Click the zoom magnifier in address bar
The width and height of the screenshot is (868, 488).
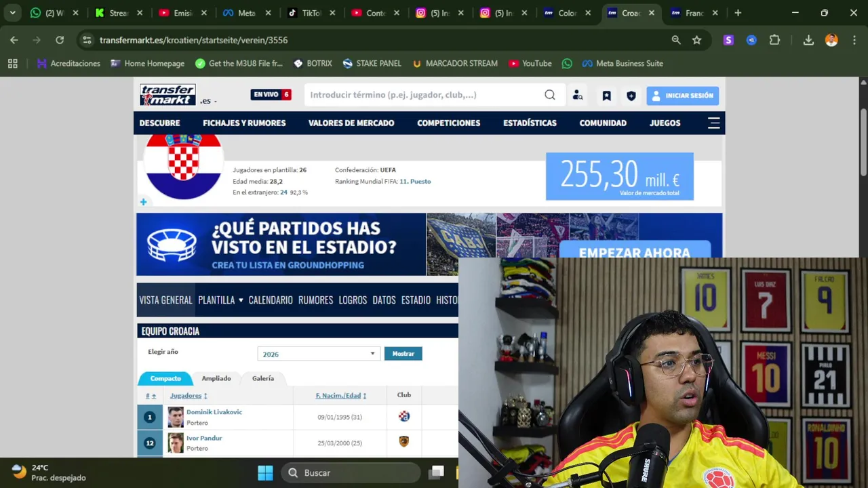(676, 40)
